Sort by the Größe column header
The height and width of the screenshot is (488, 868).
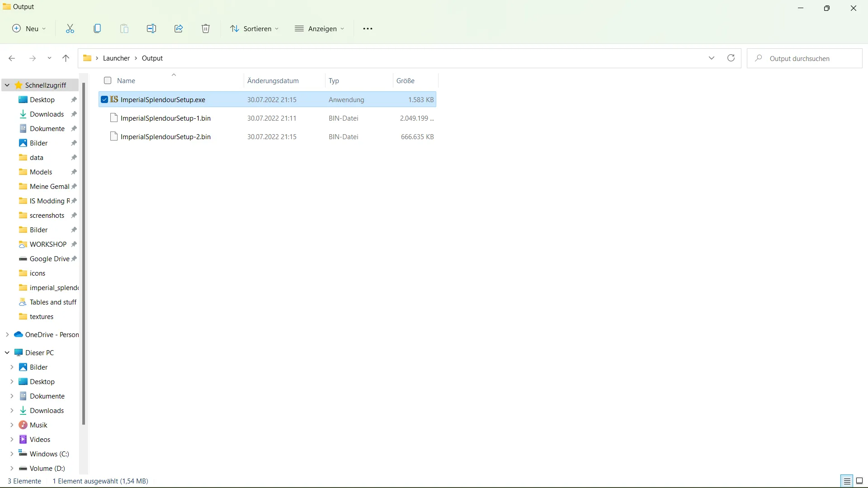pyautogui.click(x=406, y=81)
